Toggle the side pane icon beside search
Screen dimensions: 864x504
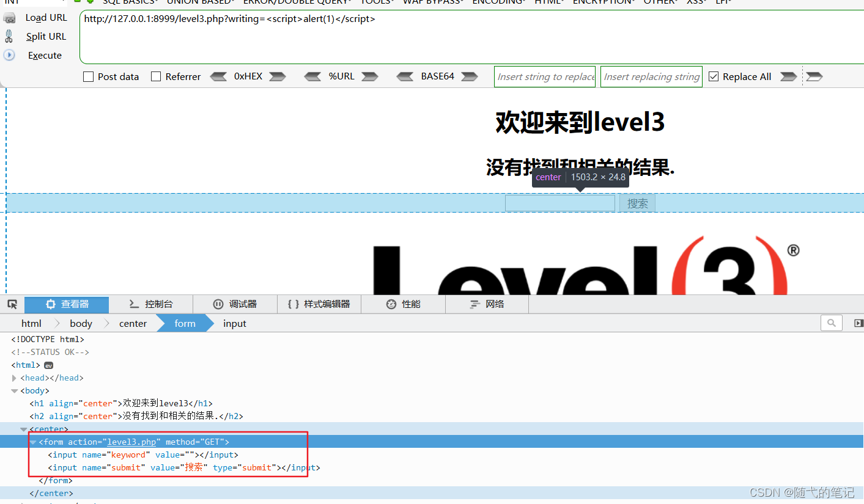pos(858,323)
